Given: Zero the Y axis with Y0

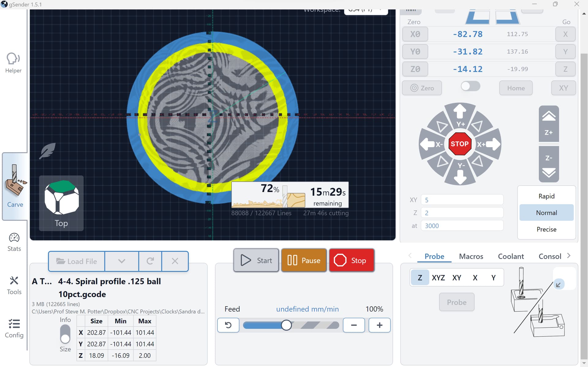Looking at the screenshot, I should coord(415,52).
